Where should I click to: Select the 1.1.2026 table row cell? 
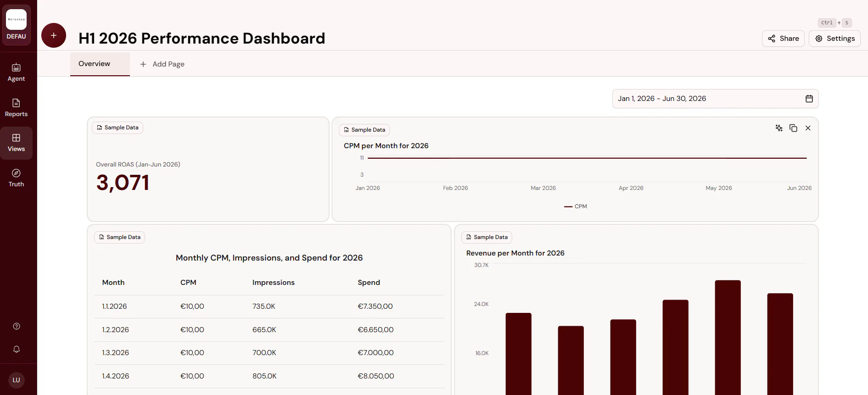coord(114,306)
